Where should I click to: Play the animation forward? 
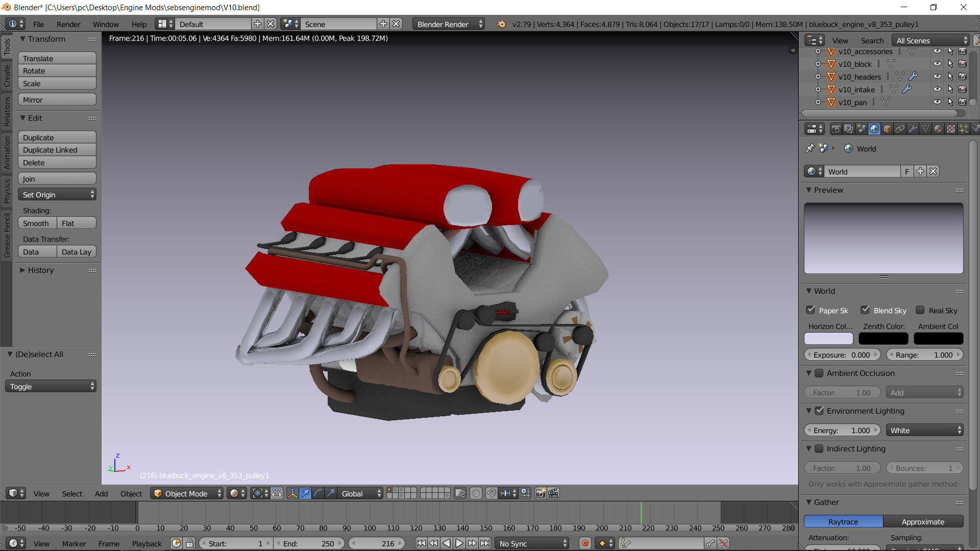pyautogui.click(x=459, y=543)
